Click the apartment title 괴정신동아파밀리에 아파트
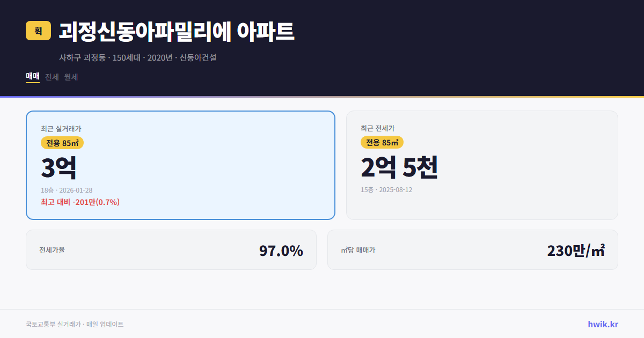The width and height of the screenshot is (644, 338). coord(176,31)
